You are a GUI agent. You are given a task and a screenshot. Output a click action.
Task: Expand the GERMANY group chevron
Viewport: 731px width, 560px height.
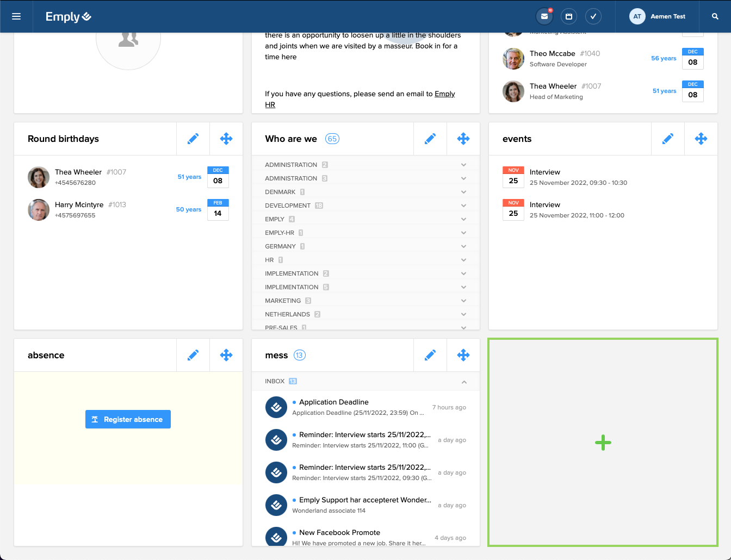point(463,246)
